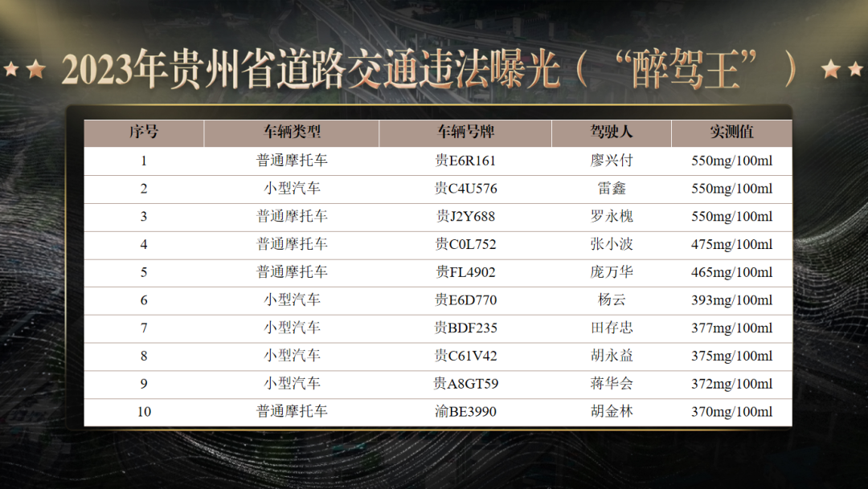
Task: Click serial number 10
Action: 144,412
